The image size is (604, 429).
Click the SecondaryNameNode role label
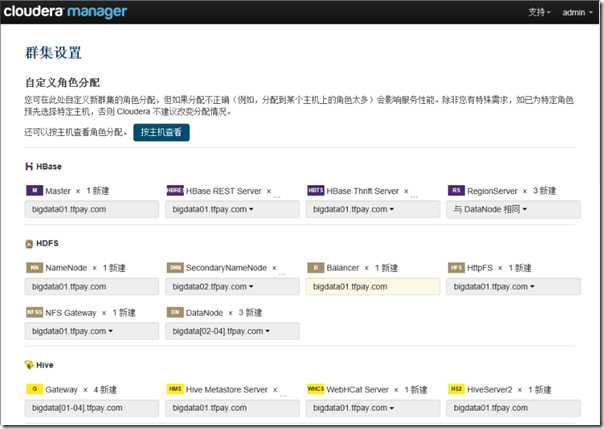point(226,268)
